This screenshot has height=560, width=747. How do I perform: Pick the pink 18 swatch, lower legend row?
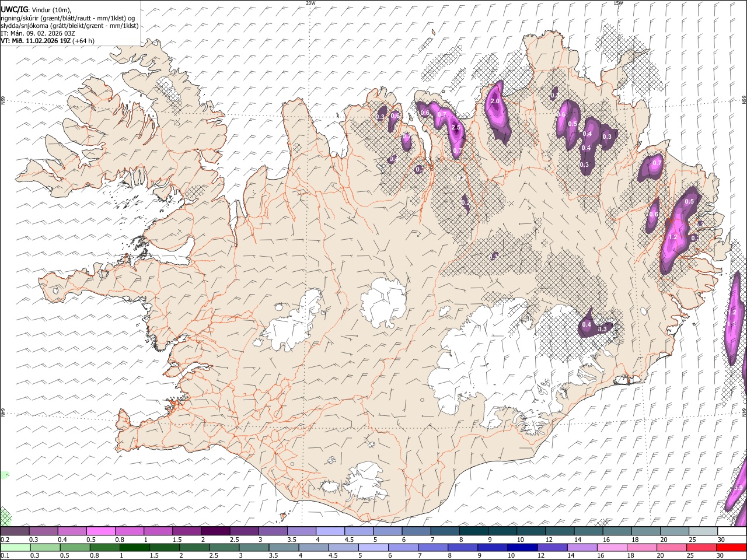pyautogui.click(x=641, y=547)
